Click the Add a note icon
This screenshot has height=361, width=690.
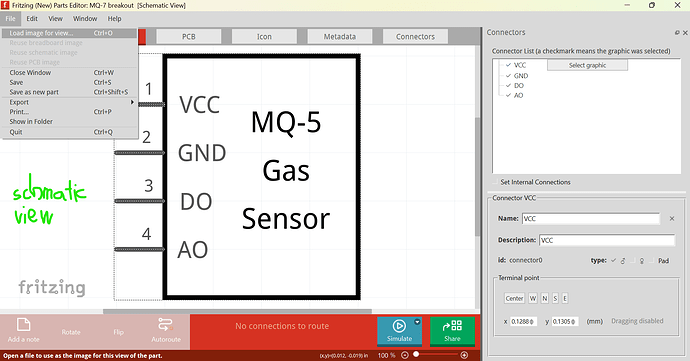[23, 325]
